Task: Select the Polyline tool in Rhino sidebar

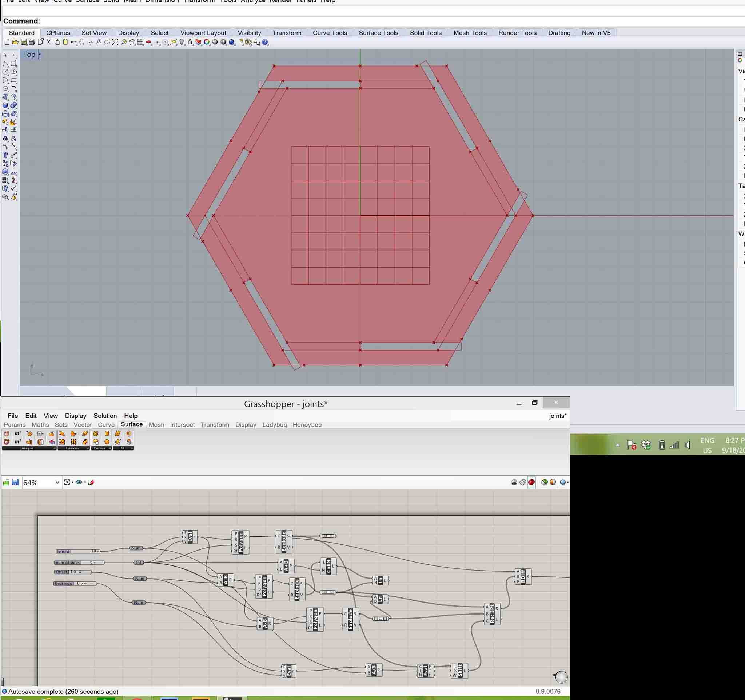Action: (5, 64)
